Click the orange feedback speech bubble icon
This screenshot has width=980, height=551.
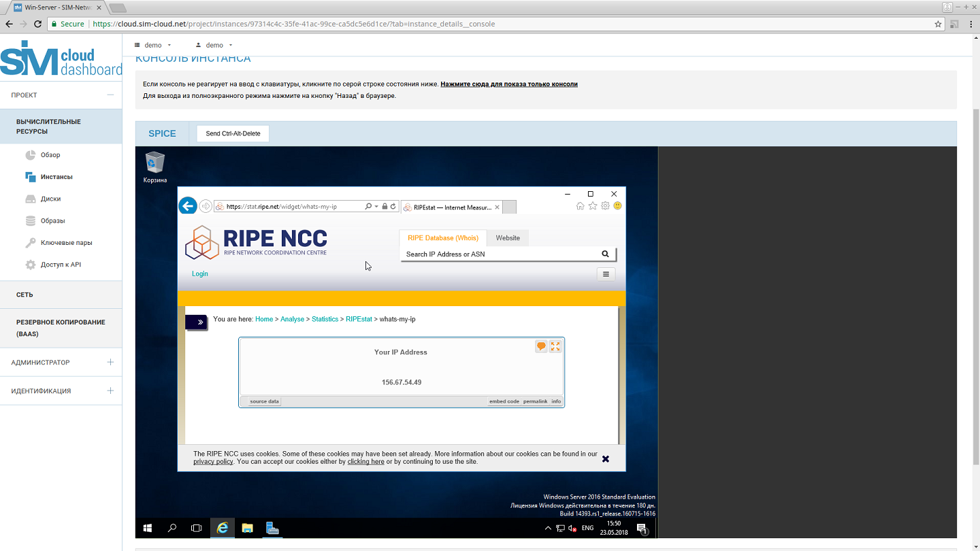(541, 347)
